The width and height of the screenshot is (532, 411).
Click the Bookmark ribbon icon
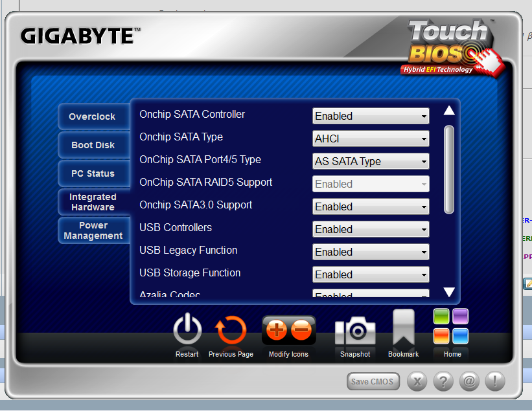click(404, 328)
